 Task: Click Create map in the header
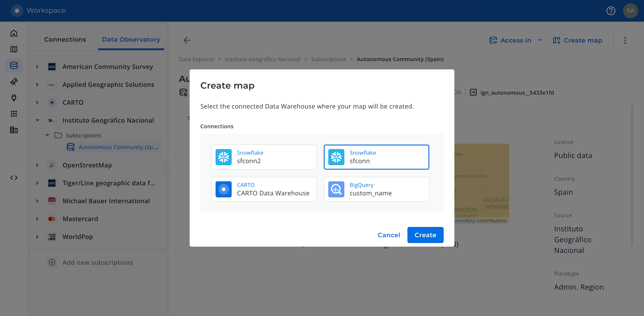(x=578, y=40)
